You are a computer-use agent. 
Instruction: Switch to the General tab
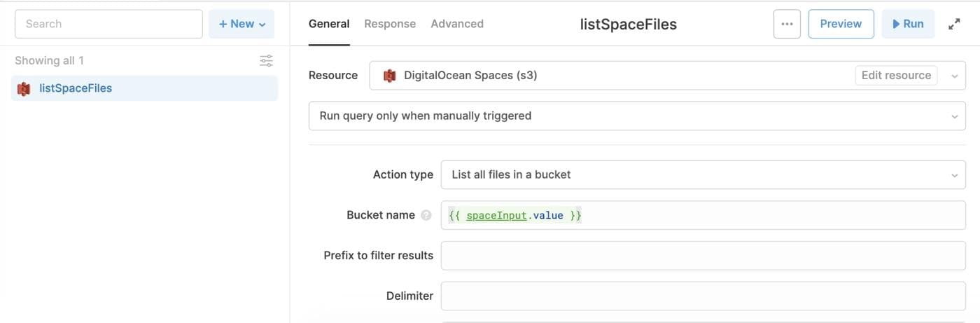coord(329,24)
